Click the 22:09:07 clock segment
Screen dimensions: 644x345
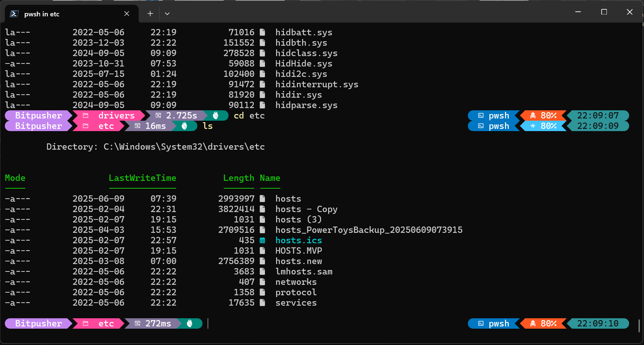pyautogui.click(x=598, y=115)
